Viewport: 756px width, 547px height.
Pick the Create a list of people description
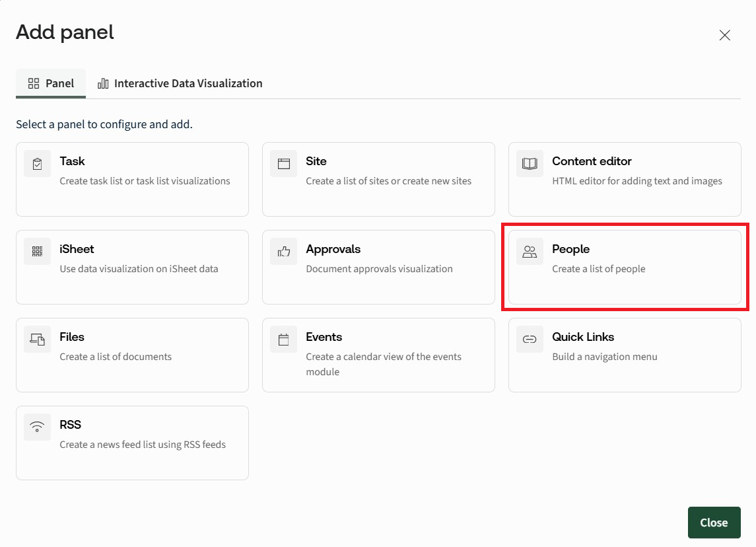point(598,269)
